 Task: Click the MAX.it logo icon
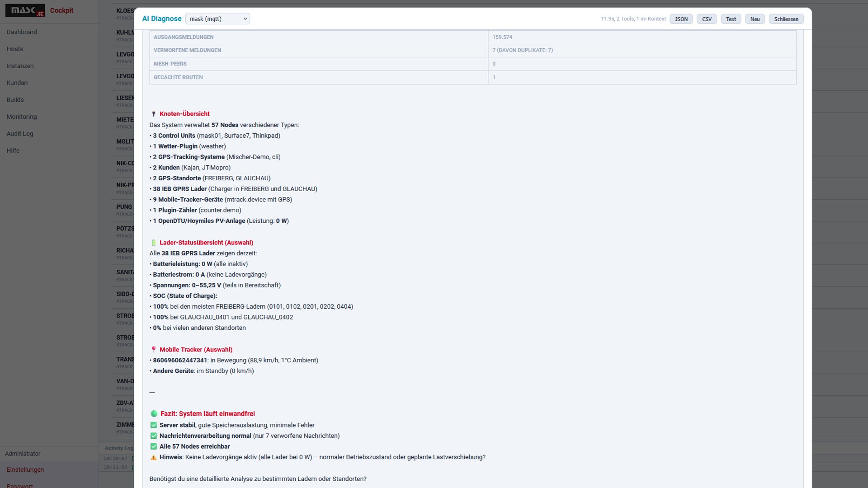coord(25,10)
